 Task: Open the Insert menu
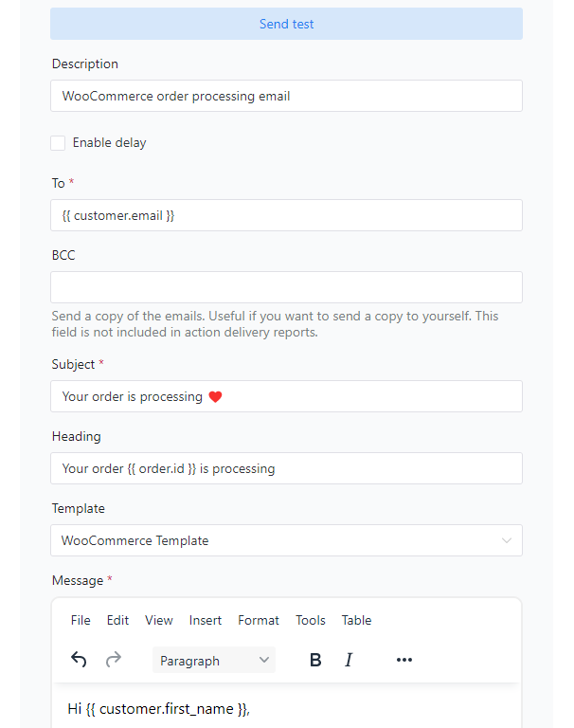pos(206,620)
